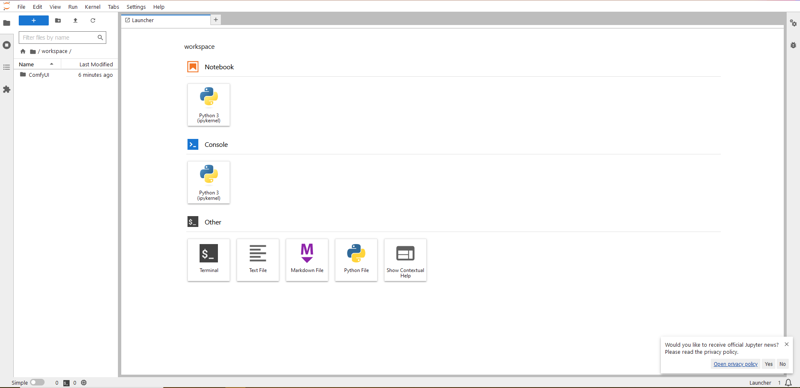This screenshot has height=388, width=800.
Task: Select the ComfyUI folder
Action: 66,75
